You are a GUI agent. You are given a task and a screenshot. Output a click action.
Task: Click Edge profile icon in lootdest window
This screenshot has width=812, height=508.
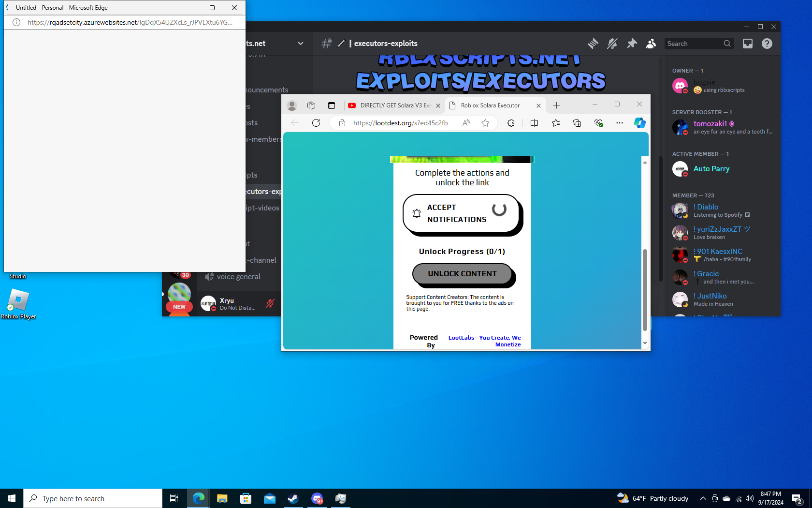click(x=292, y=105)
